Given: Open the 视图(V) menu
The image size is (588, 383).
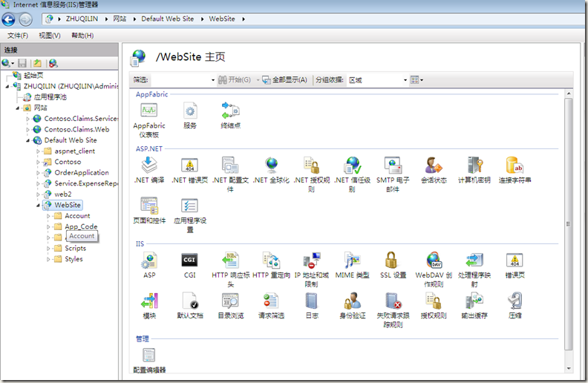Looking at the screenshot, I should click(50, 35).
